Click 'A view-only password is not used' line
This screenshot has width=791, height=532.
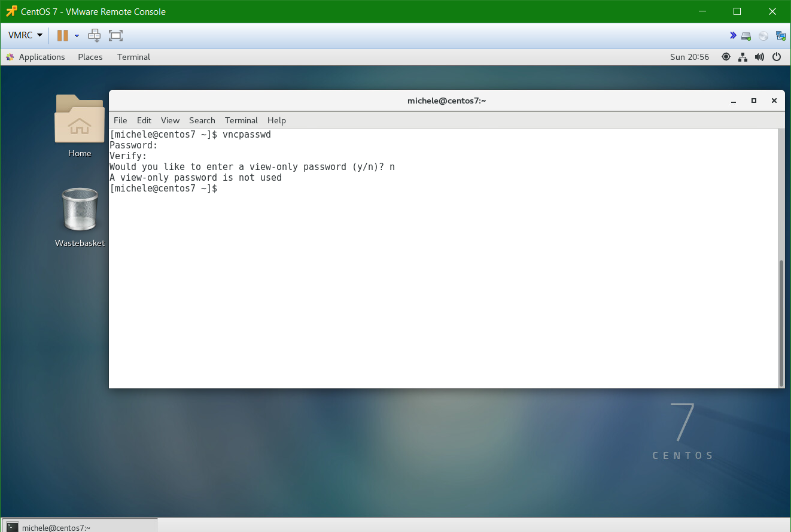[x=196, y=178]
